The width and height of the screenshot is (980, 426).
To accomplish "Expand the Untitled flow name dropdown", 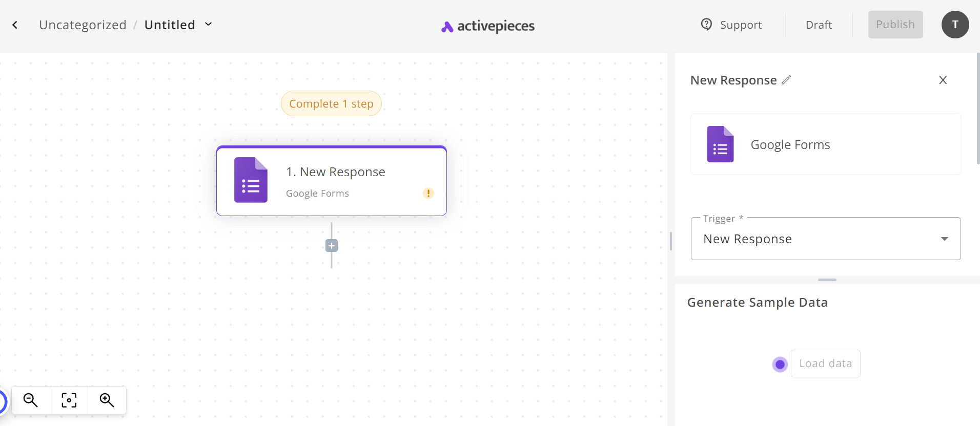I will (x=208, y=24).
